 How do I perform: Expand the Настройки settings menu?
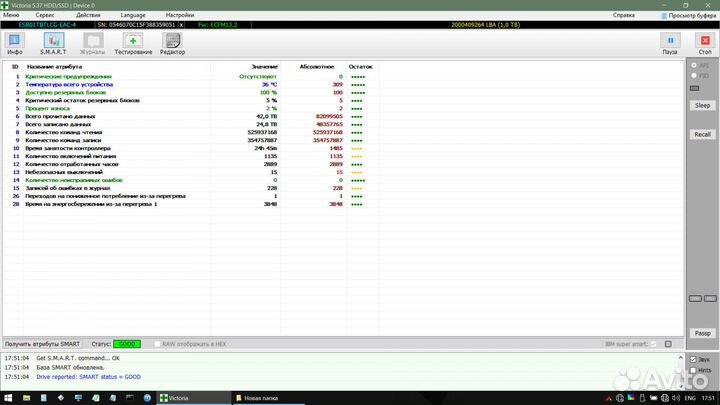180,16
